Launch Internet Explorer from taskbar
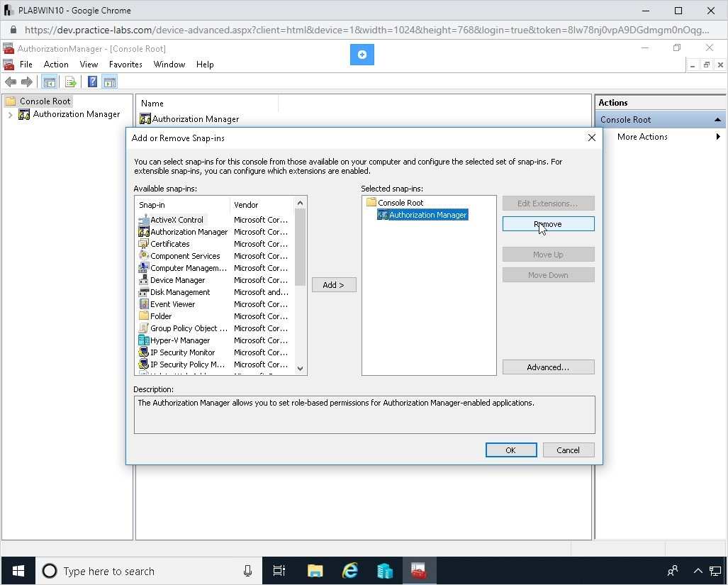The image size is (728, 585). click(x=349, y=571)
